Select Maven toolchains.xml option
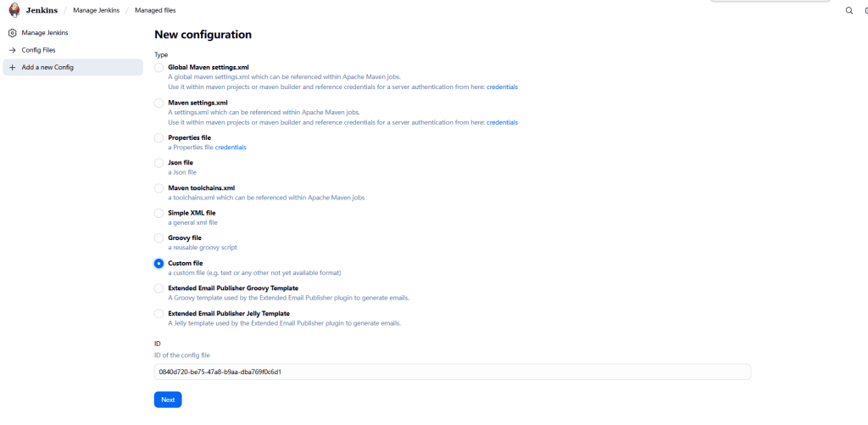The height and width of the screenshot is (425, 868). (159, 187)
